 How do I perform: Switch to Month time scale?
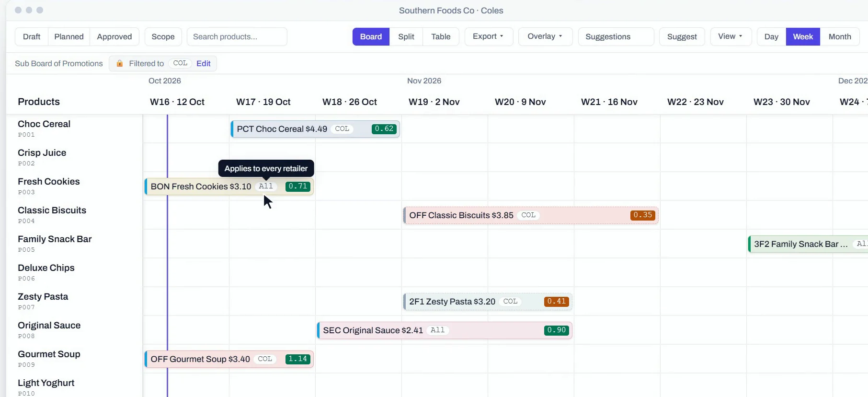(x=840, y=36)
